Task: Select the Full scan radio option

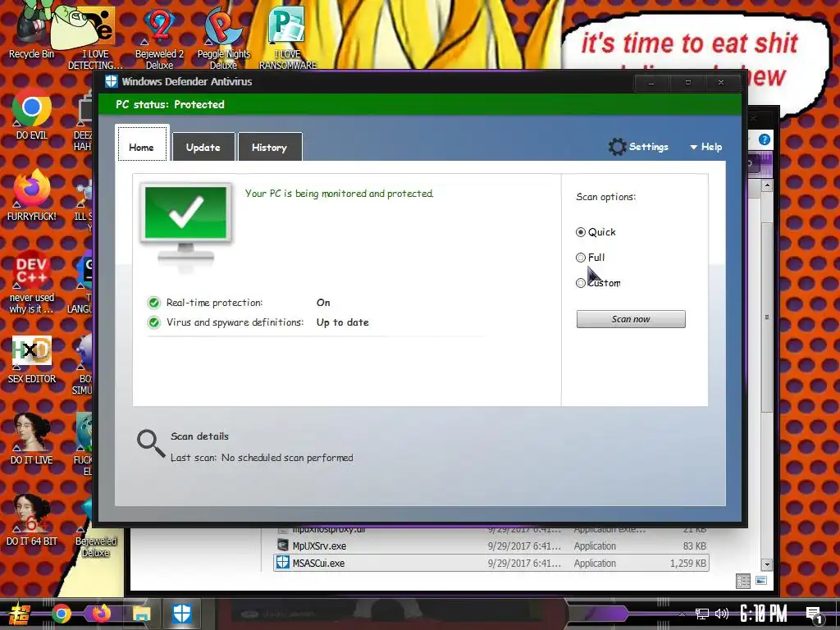Action: [581, 258]
